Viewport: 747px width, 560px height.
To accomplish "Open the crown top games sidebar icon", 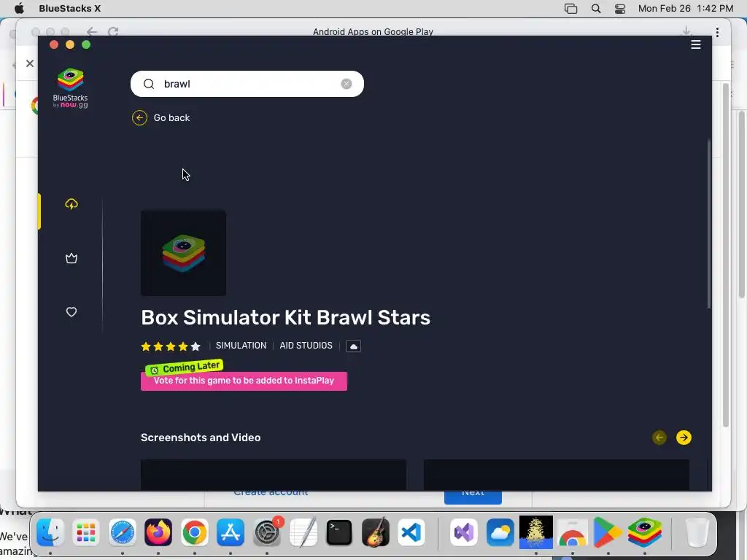I will tap(71, 258).
